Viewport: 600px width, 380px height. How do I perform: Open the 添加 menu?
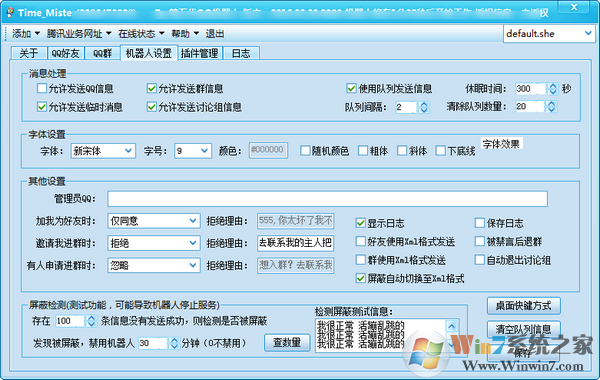coord(26,34)
